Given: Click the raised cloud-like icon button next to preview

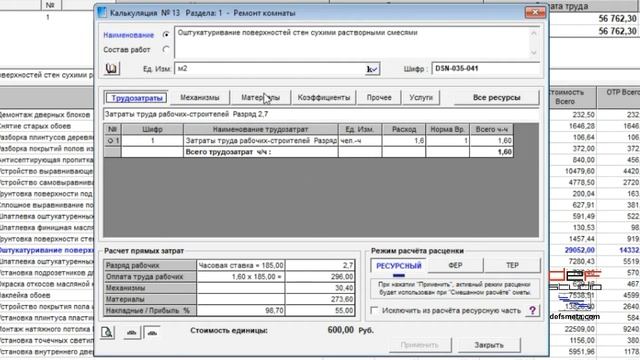Looking at the screenshot, I should click(131, 332).
